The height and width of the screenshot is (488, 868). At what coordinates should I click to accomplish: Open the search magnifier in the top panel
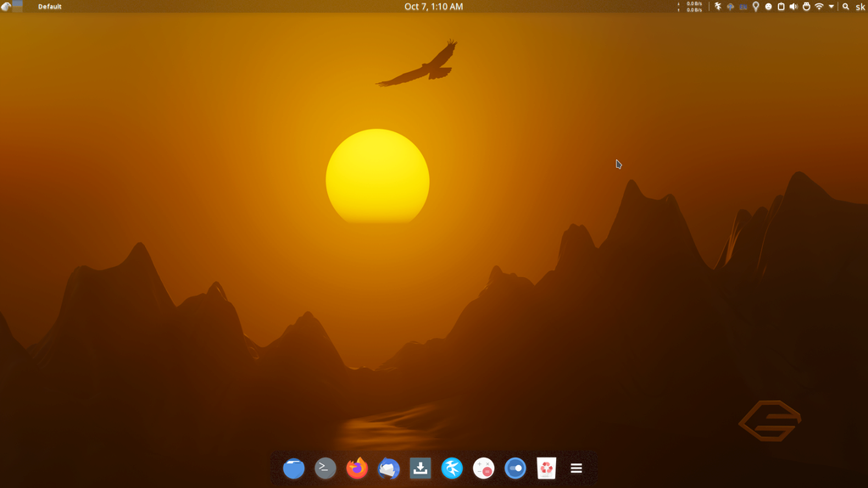(x=844, y=7)
